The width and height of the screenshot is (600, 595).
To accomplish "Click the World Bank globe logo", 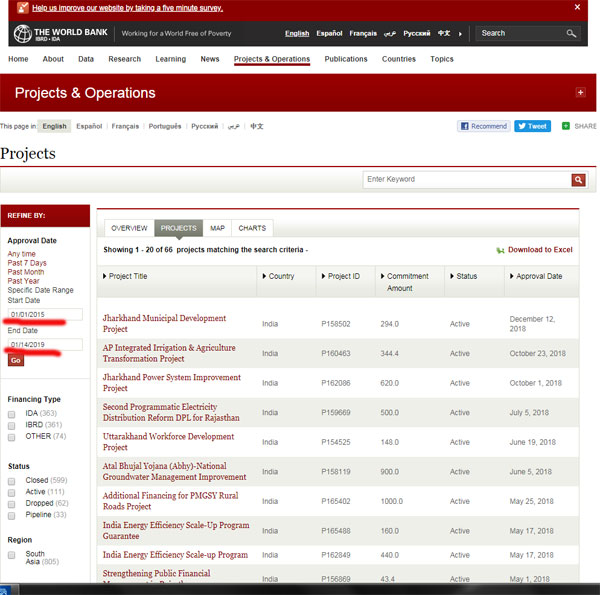I will pyautogui.click(x=23, y=34).
